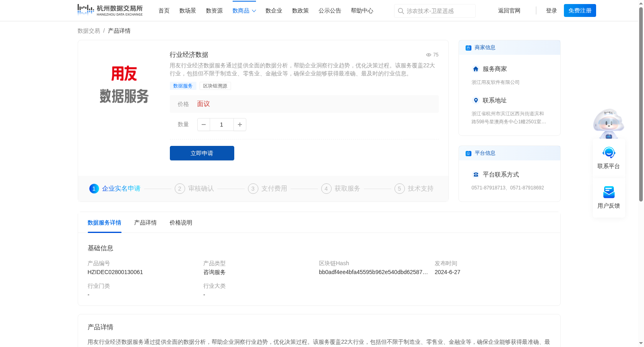Click step 3 支付费用
644x347 pixels.
(268, 189)
